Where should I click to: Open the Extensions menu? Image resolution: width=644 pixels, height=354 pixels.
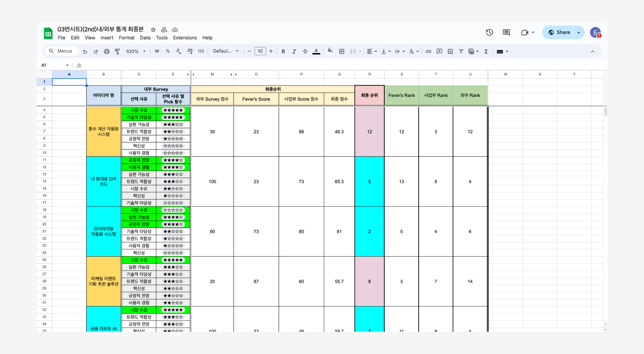[185, 38]
